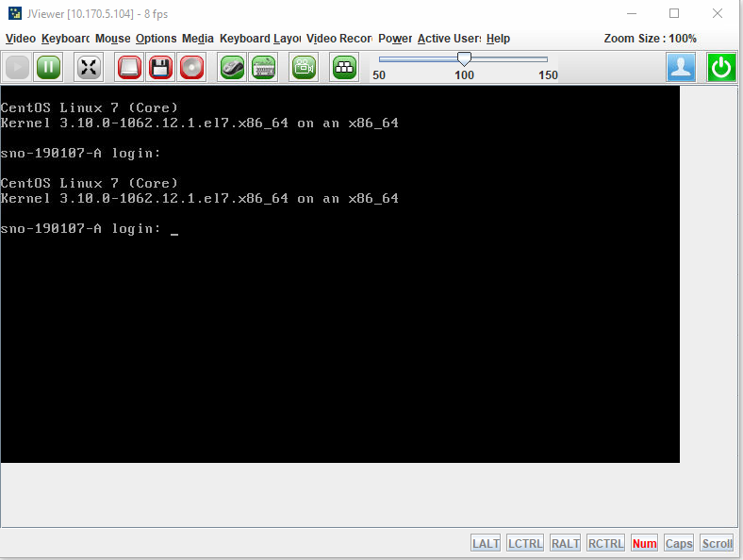
Task: Open the video record settings camera icon
Action: 304,67
